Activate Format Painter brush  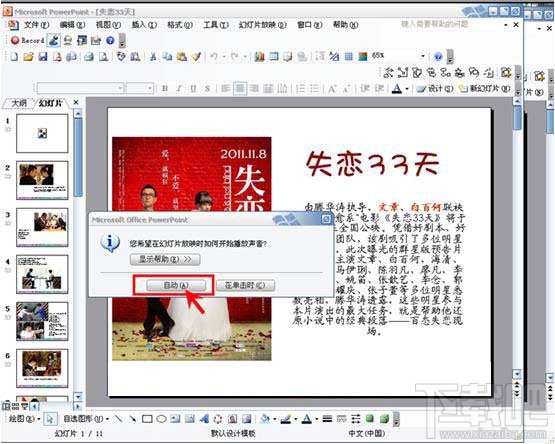(196, 56)
